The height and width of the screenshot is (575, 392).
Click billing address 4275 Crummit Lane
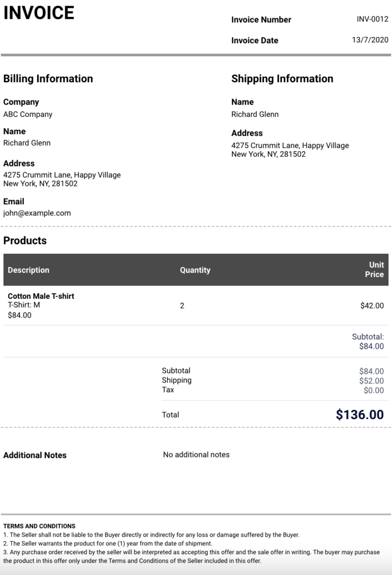click(x=62, y=175)
